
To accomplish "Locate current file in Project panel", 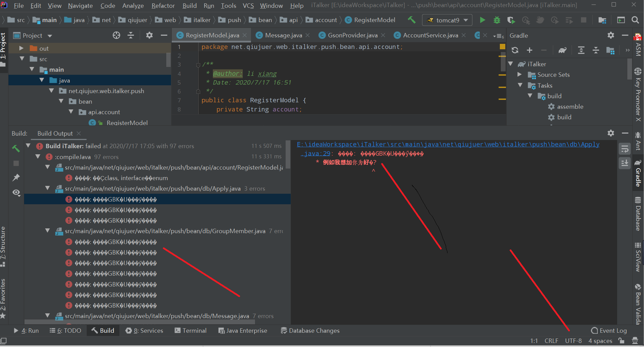I will tap(116, 35).
